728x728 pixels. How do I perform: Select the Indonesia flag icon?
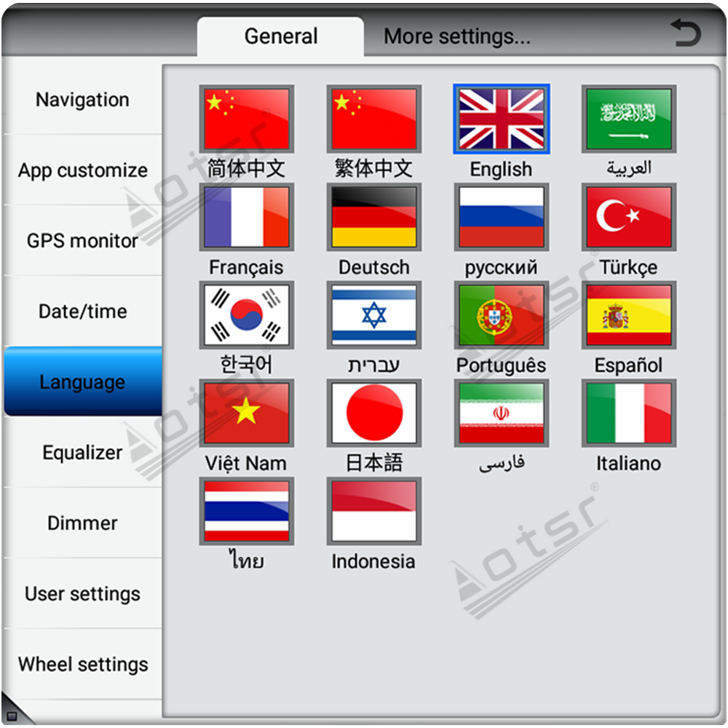[374, 511]
